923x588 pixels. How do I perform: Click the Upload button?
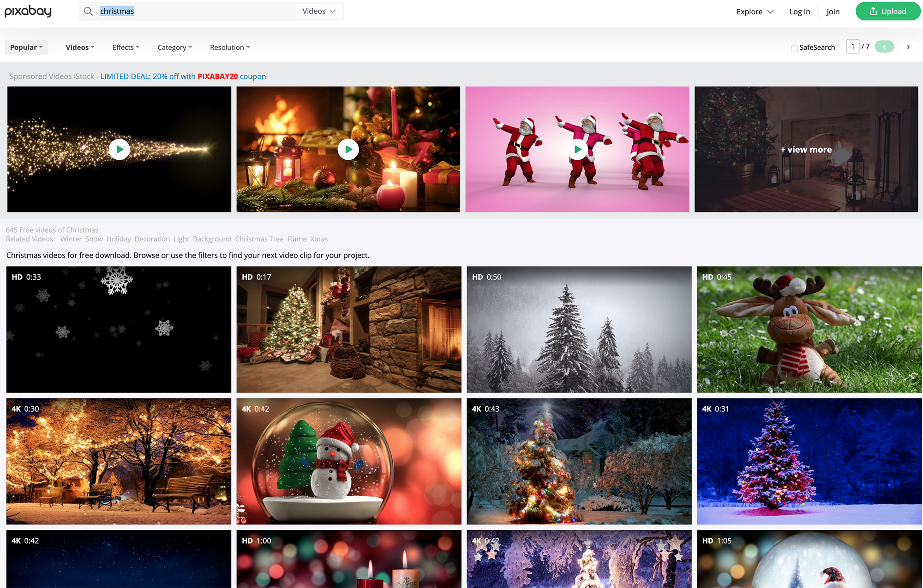point(887,12)
